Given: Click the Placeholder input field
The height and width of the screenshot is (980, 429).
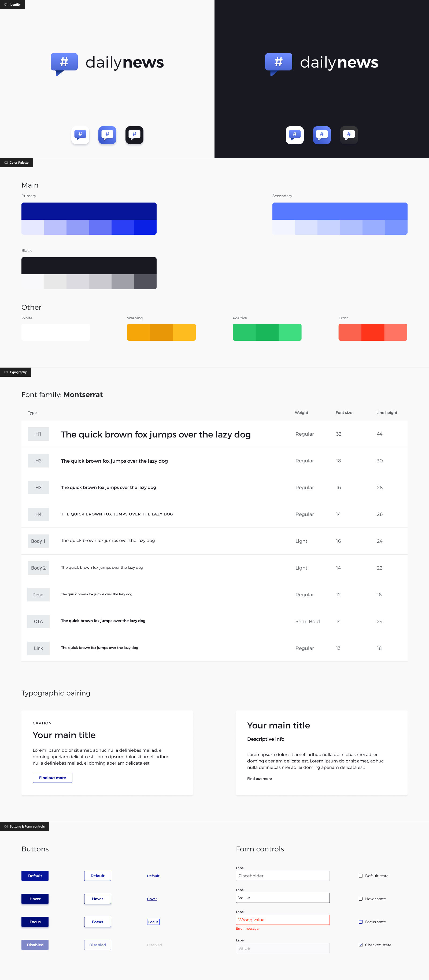Looking at the screenshot, I should [x=282, y=876].
